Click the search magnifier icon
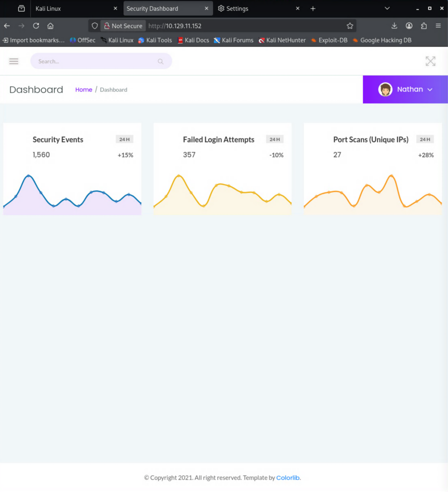This screenshot has width=448, height=492. (x=161, y=61)
